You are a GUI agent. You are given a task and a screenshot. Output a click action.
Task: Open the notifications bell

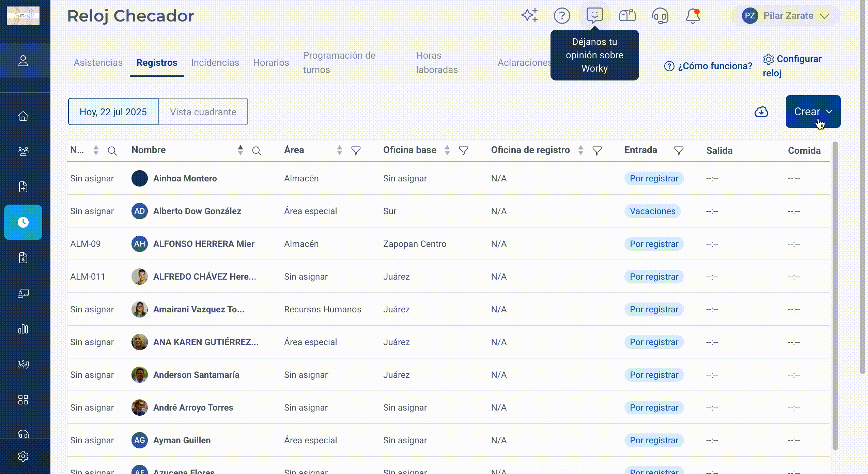(x=693, y=16)
